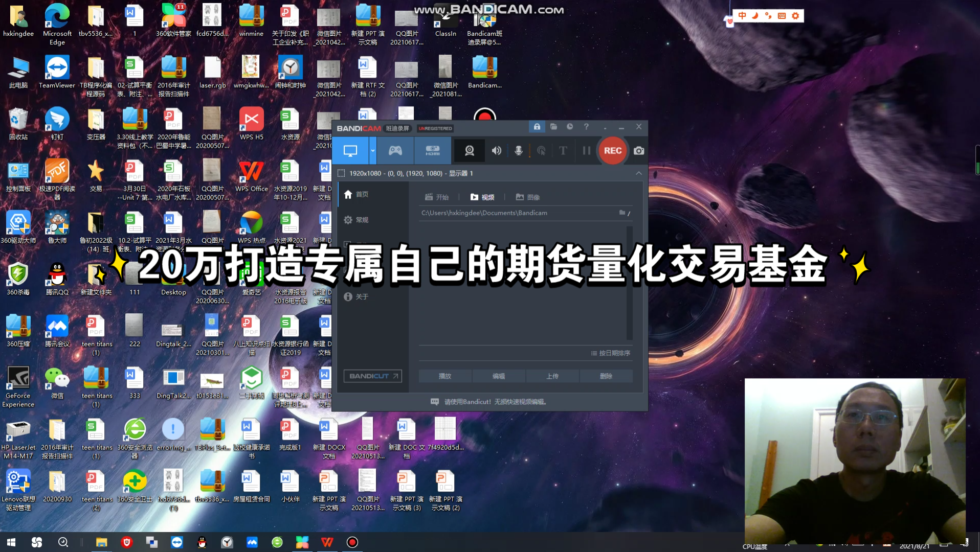Open the 回收站 recycle bin
Viewport: 980px width, 552px height.
[x=18, y=124]
